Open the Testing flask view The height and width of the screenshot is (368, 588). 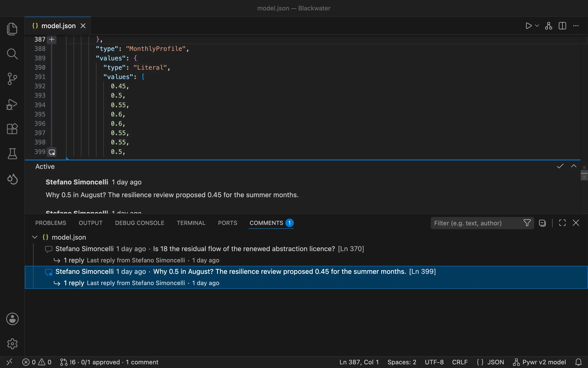click(x=12, y=154)
